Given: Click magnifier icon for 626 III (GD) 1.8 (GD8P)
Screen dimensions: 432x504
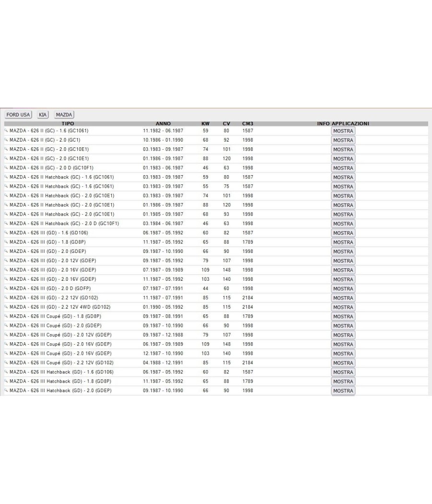Looking at the screenshot, I should (6, 242).
